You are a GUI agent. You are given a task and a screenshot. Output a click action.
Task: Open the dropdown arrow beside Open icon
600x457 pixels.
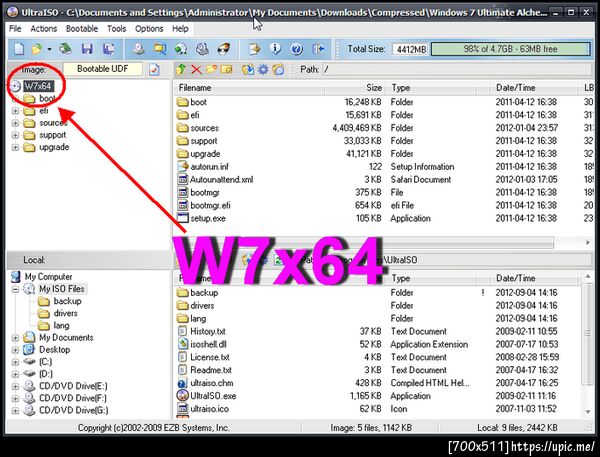49,49
